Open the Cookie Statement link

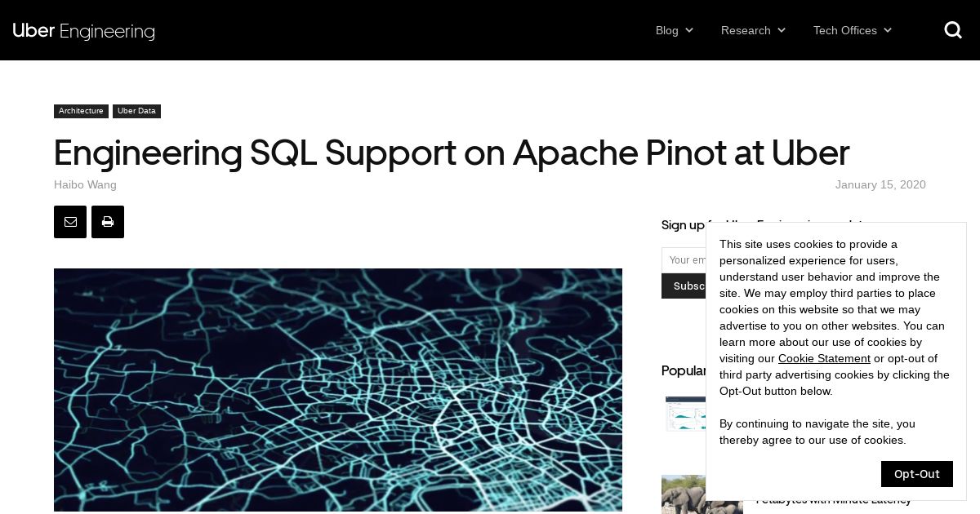click(x=824, y=358)
